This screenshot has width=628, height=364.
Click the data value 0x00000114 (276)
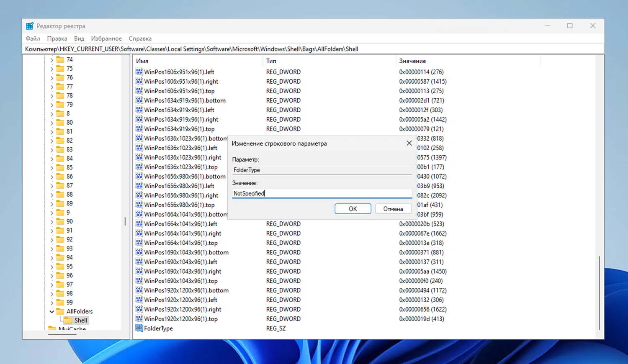tap(421, 72)
